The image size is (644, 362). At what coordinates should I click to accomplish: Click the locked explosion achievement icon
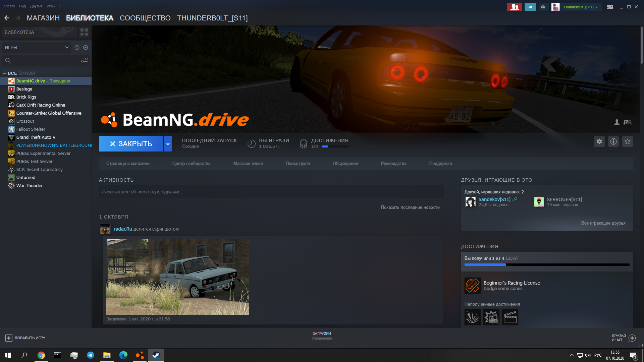click(x=473, y=317)
